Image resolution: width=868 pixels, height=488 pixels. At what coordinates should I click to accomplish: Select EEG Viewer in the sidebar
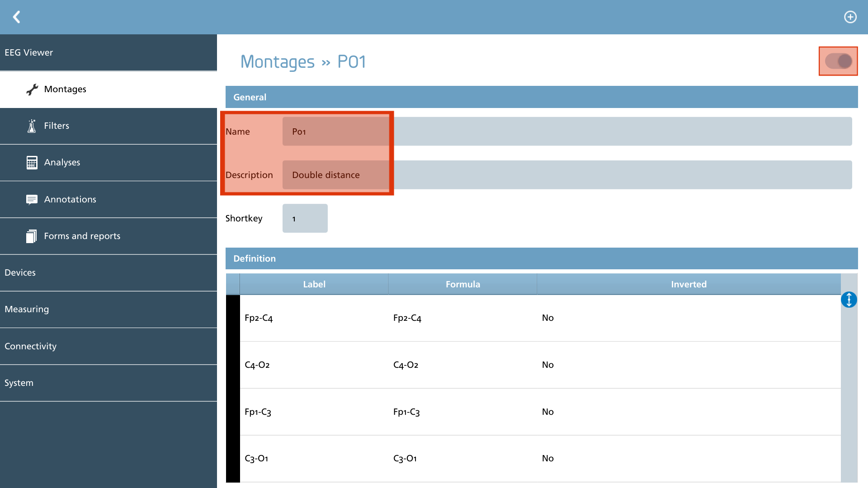(x=108, y=52)
